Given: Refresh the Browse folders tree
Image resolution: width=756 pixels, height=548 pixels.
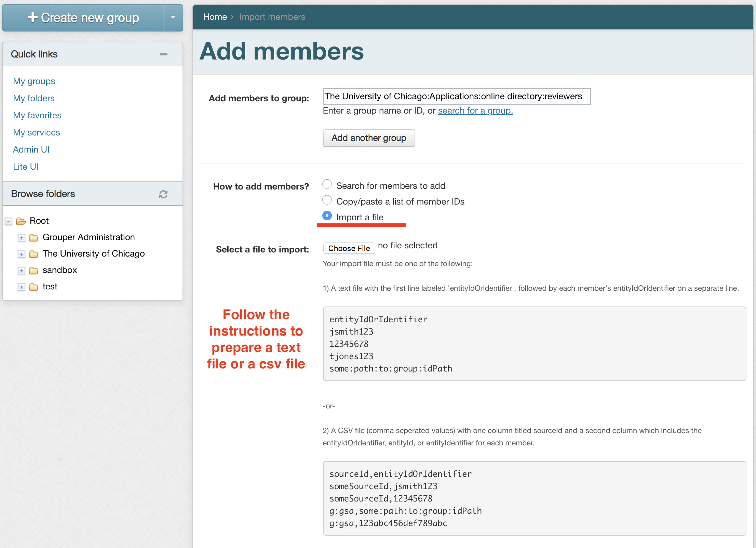Looking at the screenshot, I should tap(163, 194).
